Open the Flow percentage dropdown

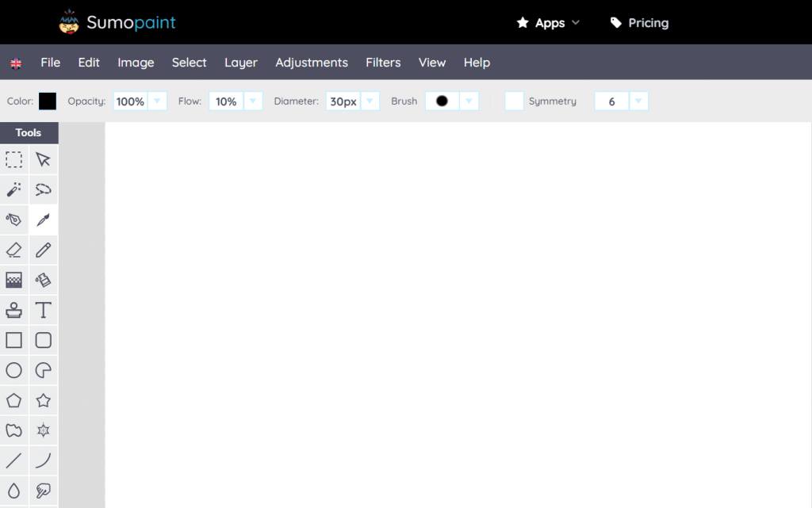point(253,101)
